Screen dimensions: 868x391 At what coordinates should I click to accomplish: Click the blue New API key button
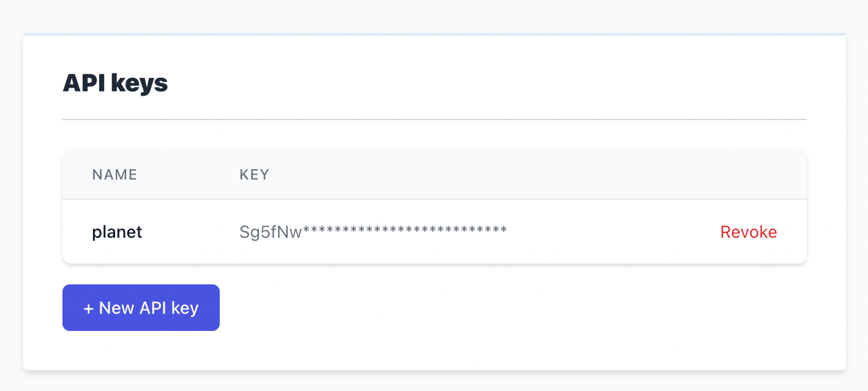[x=141, y=308]
